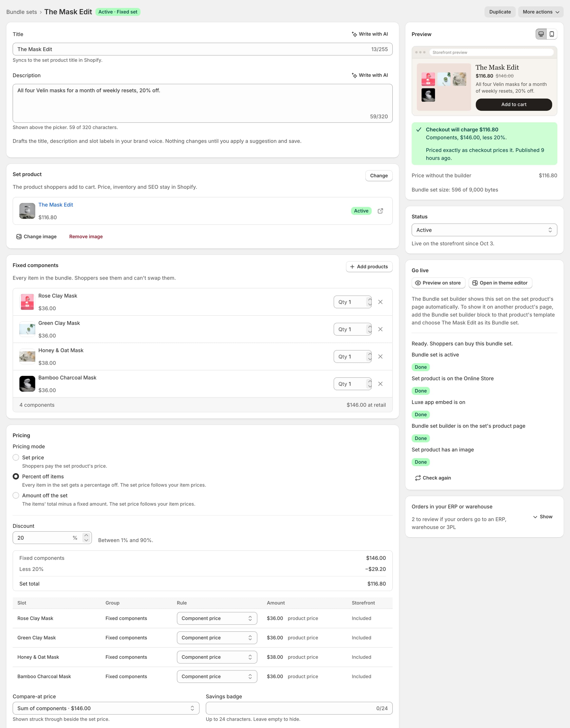Expand the ERP or warehouse section with Show
Image resolution: width=570 pixels, height=728 pixels.
pos(543,517)
